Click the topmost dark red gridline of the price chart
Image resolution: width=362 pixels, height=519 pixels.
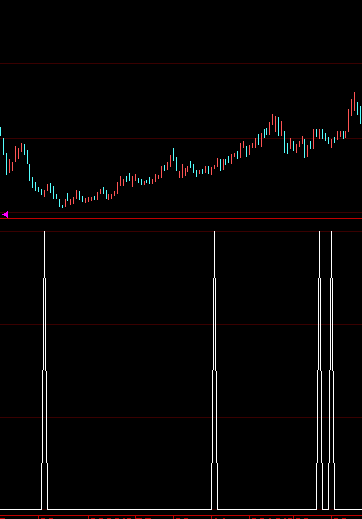(x=181, y=63)
